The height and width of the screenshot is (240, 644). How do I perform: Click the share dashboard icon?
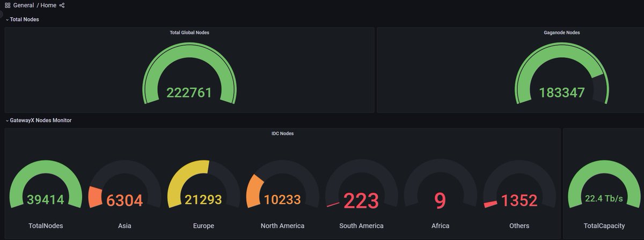[62, 5]
